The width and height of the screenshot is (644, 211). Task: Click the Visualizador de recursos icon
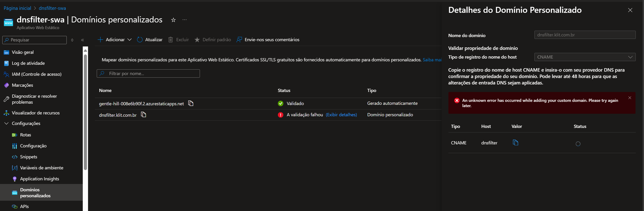(x=6, y=113)
